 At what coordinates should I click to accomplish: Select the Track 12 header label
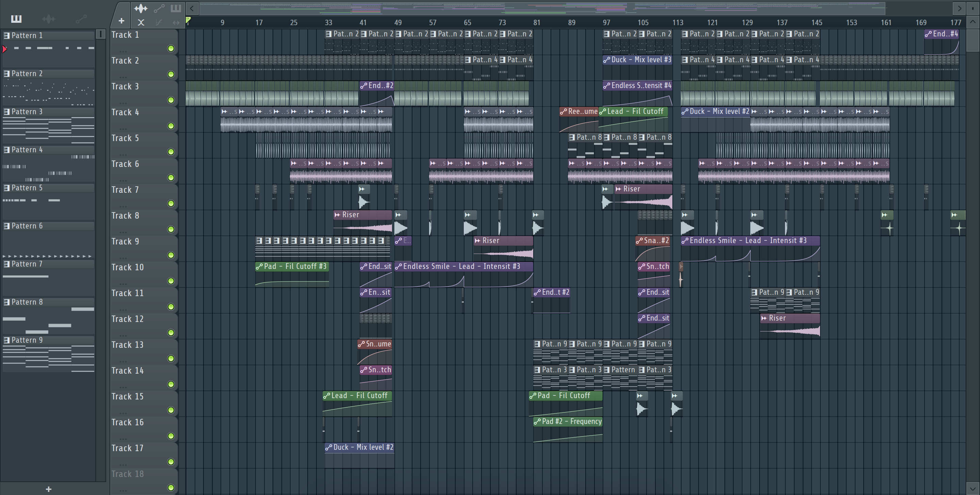(x=128, y=319)
